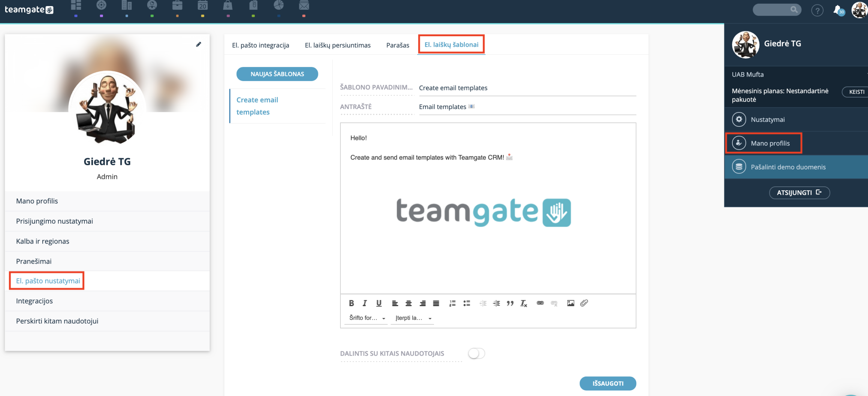This screenshot has width=868, height=396.
Task: Insert hyperlink in editor toolbar
Action: pos(540,303)
